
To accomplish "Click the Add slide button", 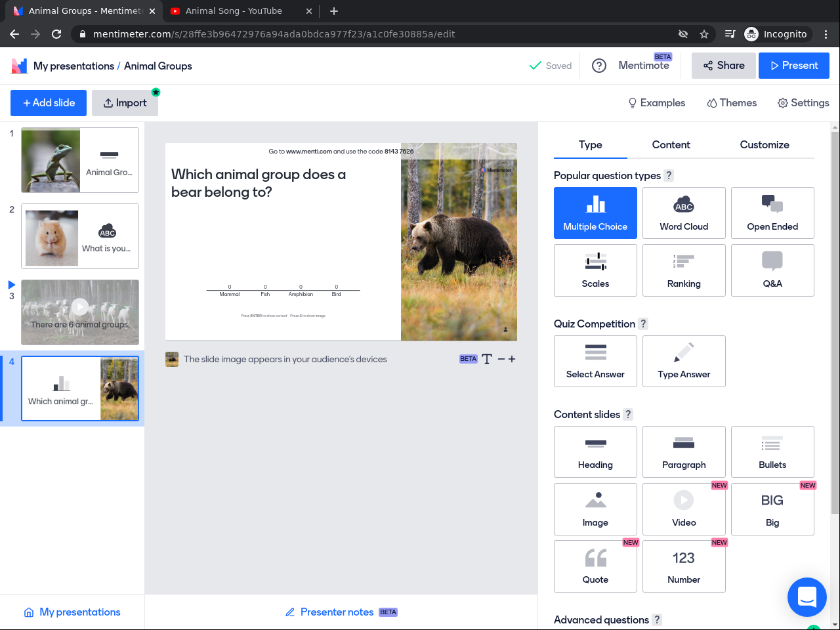I will click(49, 103).
